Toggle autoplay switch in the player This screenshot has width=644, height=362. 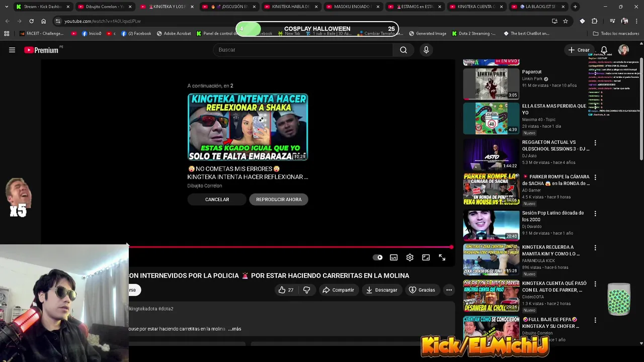[377, 257]
